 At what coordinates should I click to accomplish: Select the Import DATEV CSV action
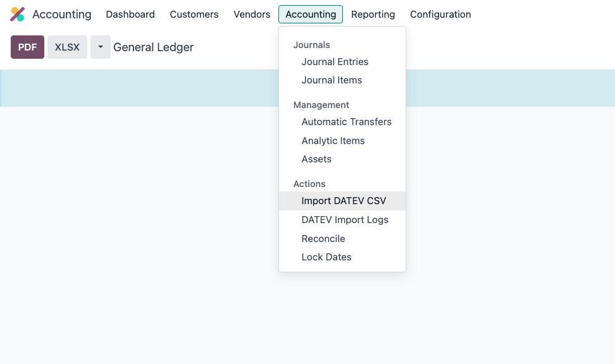[x=342, y=201]
